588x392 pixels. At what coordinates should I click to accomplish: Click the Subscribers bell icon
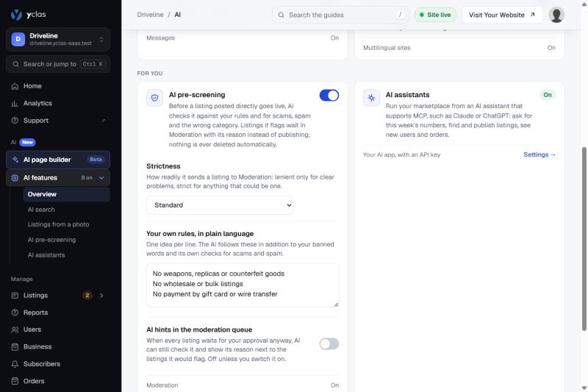point(15,364)
